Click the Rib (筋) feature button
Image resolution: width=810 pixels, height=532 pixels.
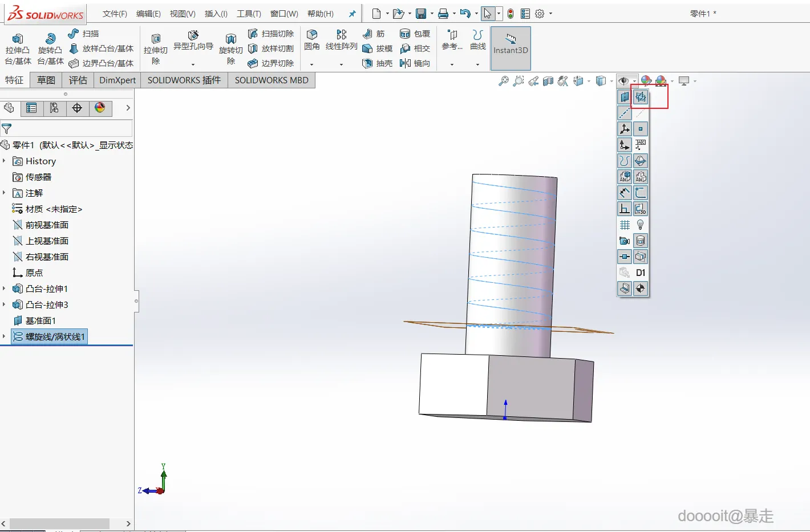pyautogui.click(x=374, y=34)
